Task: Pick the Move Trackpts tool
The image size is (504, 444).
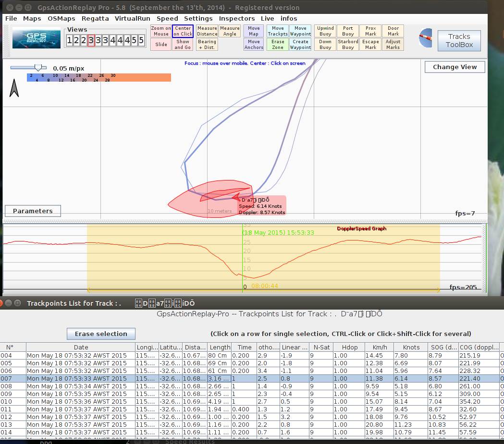Action: (x=278, y=31)
